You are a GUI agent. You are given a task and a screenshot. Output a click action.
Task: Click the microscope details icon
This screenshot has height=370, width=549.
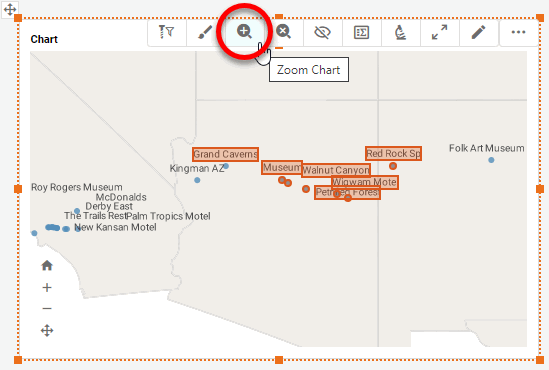pos(400,32)
